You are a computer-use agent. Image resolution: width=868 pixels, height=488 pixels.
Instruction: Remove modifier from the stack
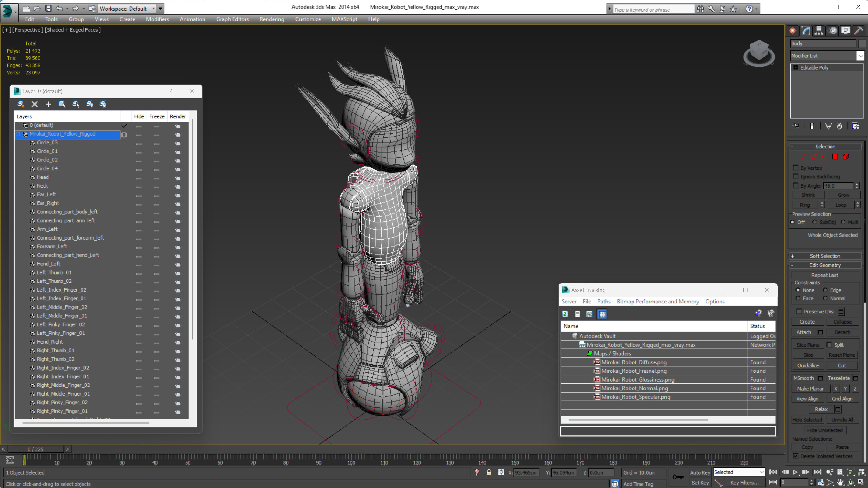tap(839, 126)
